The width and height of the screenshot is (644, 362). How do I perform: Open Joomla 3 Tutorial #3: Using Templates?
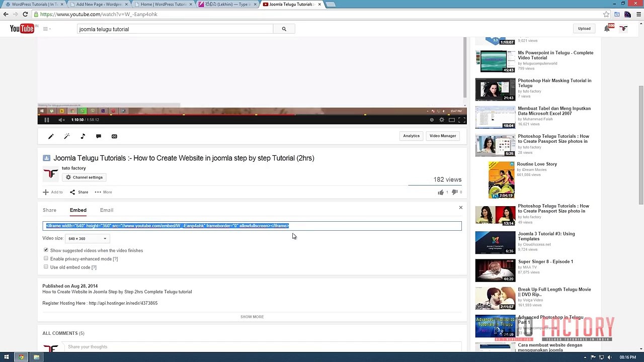(546, 236)
